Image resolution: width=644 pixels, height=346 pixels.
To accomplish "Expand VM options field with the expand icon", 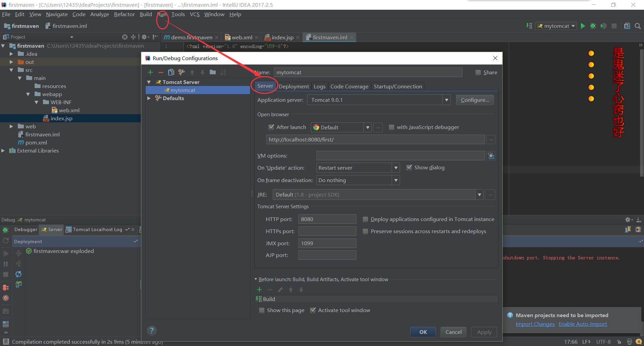I will point(491,156).
